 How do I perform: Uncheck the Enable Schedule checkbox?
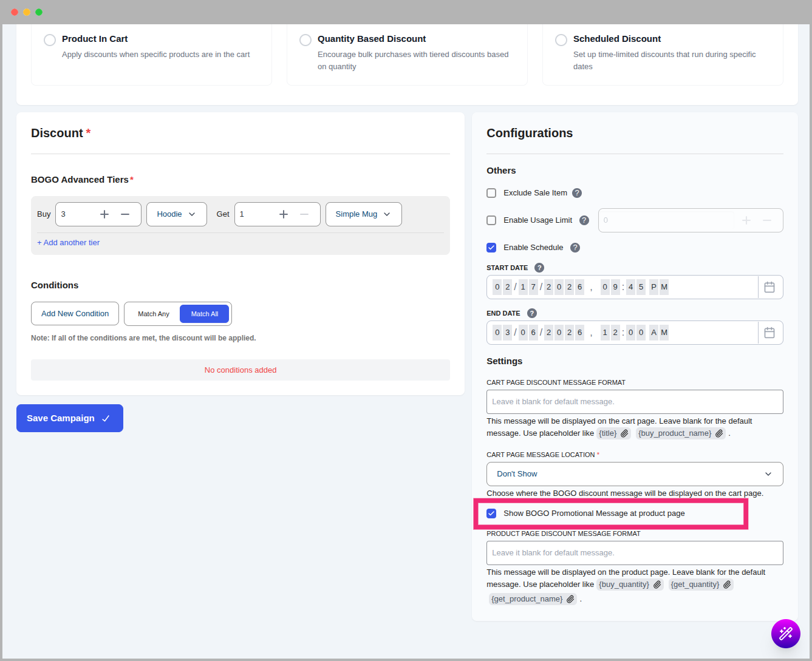(x=491, y=248)
